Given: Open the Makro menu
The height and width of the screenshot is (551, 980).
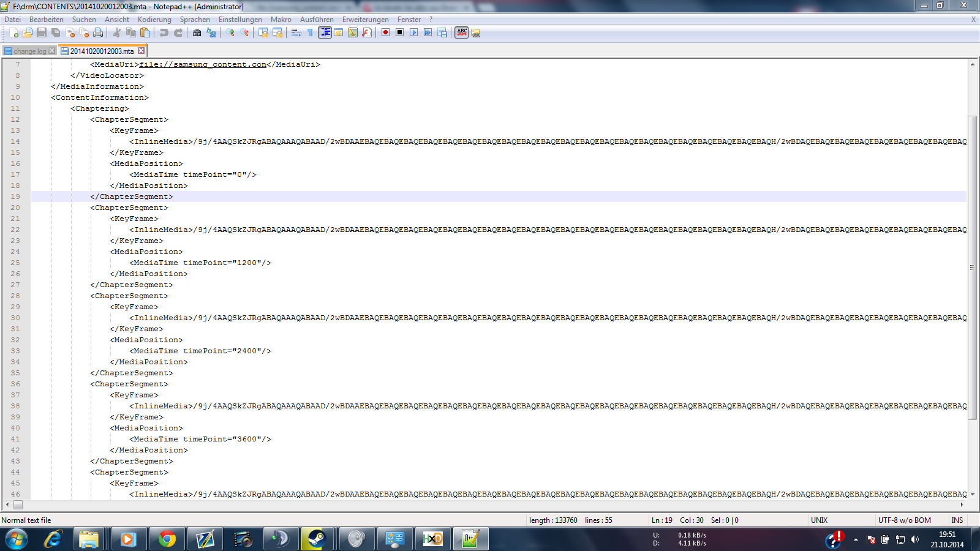Looking at the screenshot, I should click(x=281, y=20).
